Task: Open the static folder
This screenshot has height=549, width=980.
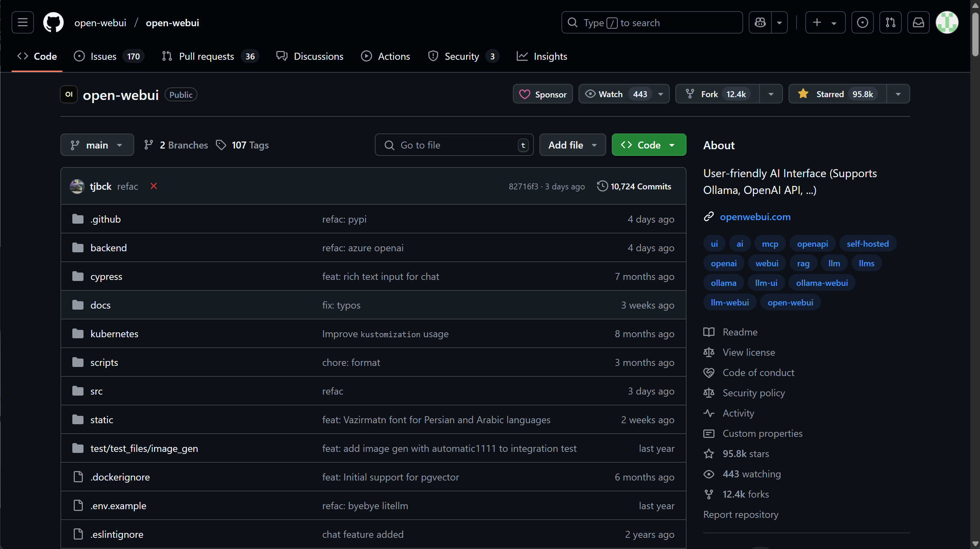Action: point(102,420)
